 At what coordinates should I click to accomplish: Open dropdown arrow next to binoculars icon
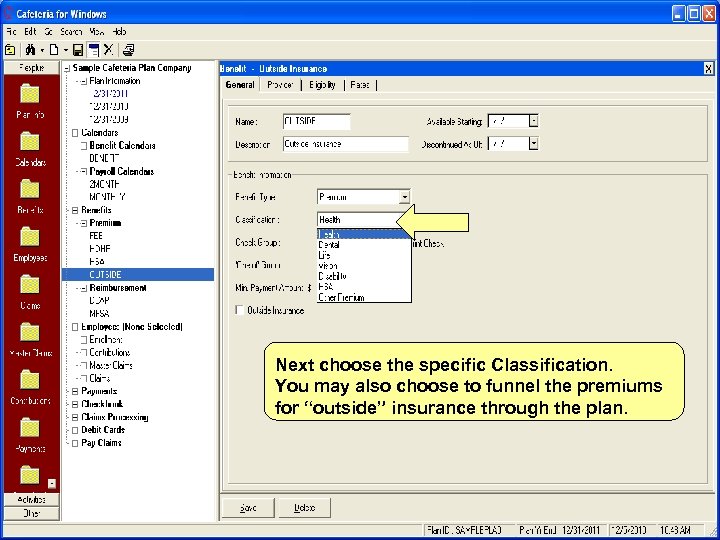coord(42,50)
